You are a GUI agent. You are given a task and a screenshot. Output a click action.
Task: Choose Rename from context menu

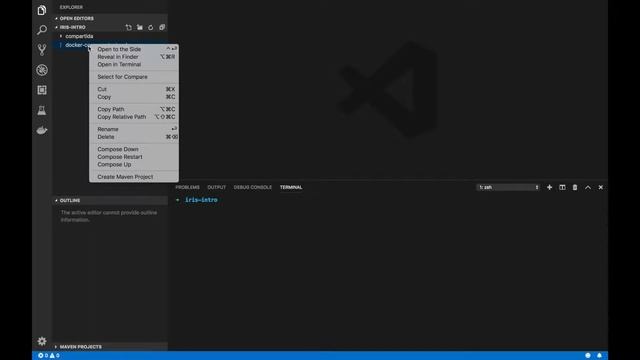(133, 129)
